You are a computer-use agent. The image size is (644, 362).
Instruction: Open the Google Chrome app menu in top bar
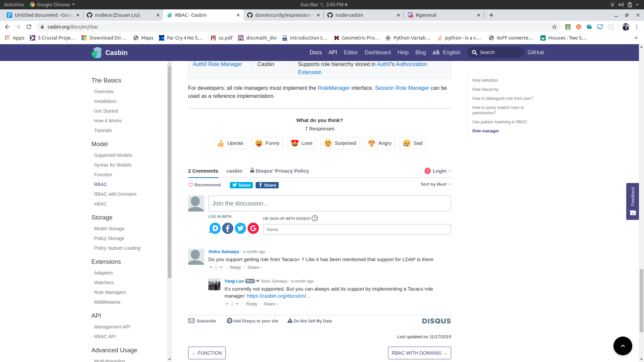(52, 5)
